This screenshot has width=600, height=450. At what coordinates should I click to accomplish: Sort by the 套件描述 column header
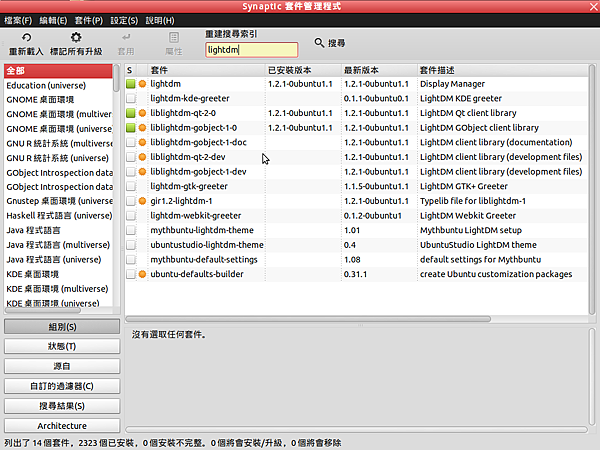(503, 70)
